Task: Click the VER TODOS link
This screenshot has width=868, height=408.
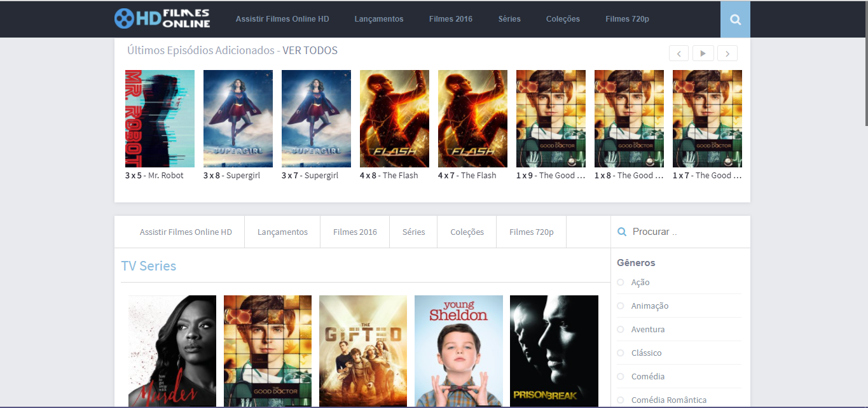Action: (x=310, y=50)
